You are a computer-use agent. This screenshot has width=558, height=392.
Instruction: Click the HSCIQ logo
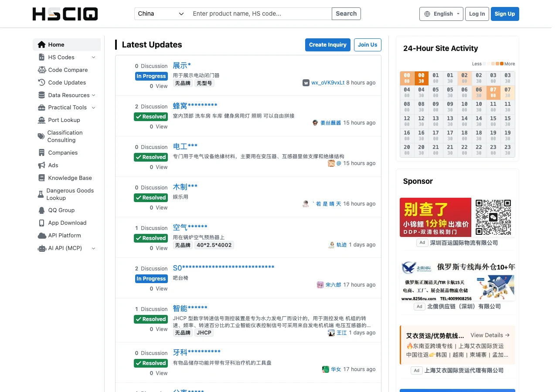[65, 14]
